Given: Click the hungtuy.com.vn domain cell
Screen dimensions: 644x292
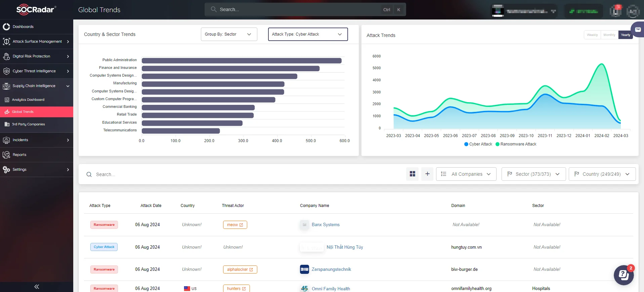Looking at the screenshot, I should [x=466, y=247].
